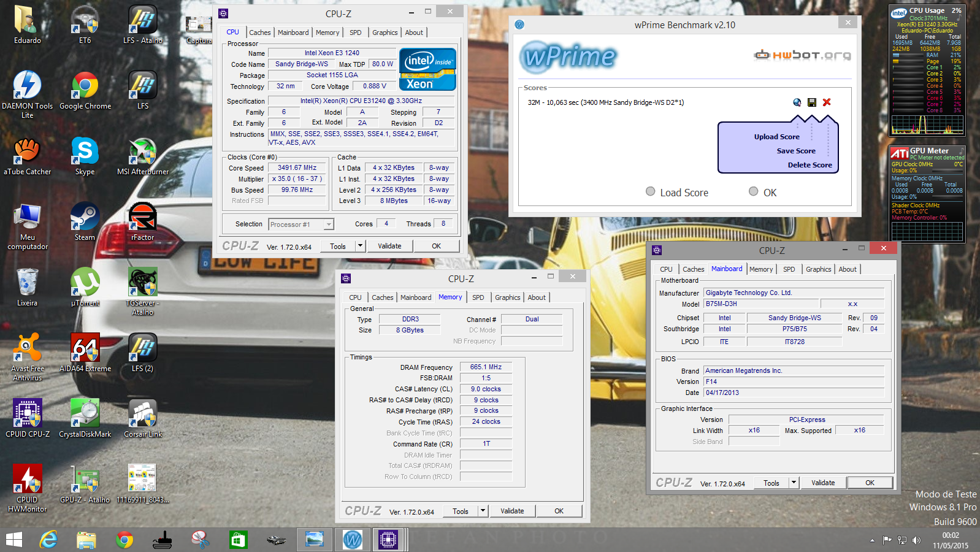Click the Core Speed value 3491.67 MHz
Viewport: 980px width, 552px height.
[297, 167]
